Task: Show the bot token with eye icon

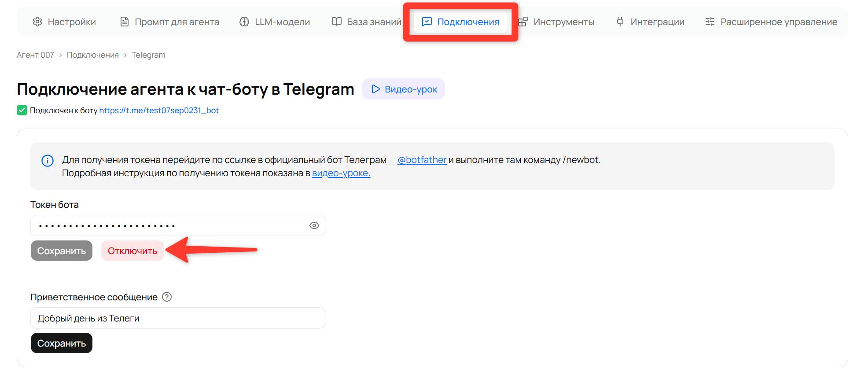Action: click(314, 225)
